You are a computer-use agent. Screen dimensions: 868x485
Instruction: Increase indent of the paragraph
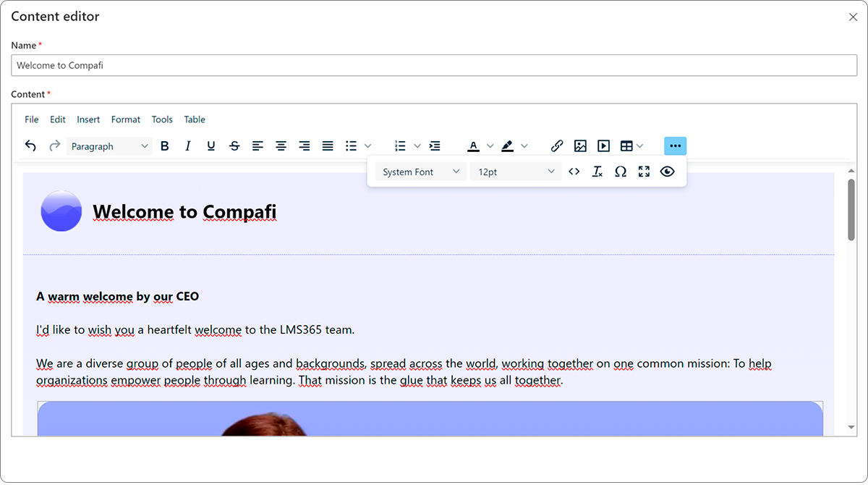[x=435, y=146]
